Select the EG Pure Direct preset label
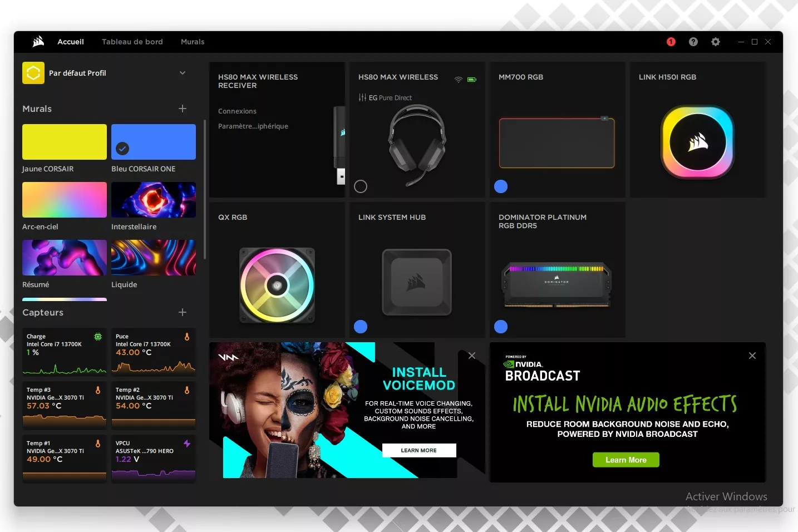The height and width of the screenshot is (532, 798). [x=390, y=98]
